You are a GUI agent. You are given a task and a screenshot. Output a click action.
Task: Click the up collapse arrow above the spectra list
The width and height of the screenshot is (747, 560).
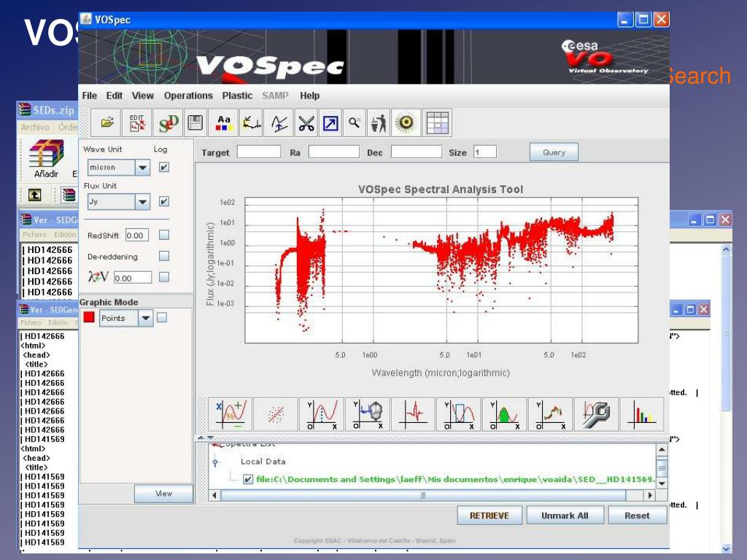201,437
